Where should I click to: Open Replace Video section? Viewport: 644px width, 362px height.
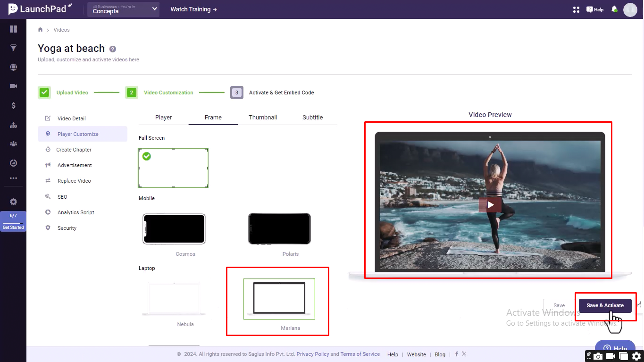[83, 181]
